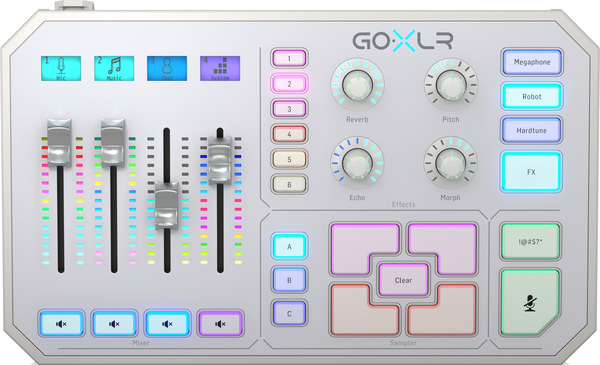The width and height of the screenshot is (600, 365).
Task: Mute the Music channel fader
Action: [x=114, y=324]
